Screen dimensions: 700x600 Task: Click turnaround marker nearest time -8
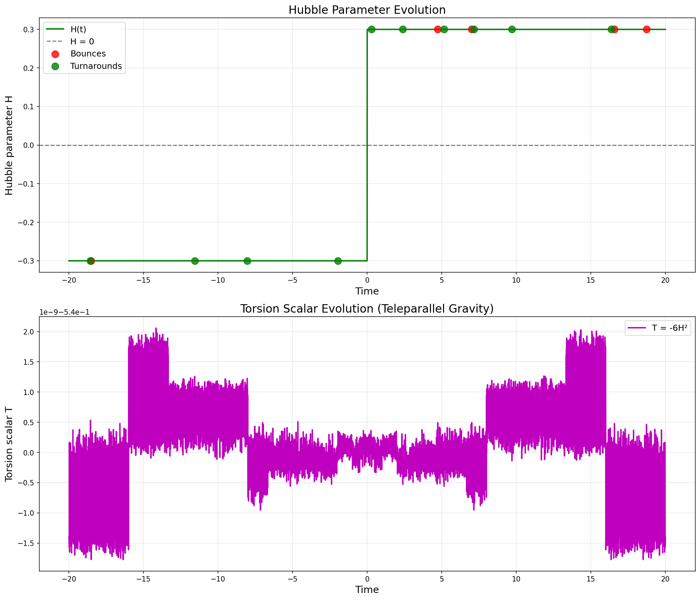tap(247, 261)
